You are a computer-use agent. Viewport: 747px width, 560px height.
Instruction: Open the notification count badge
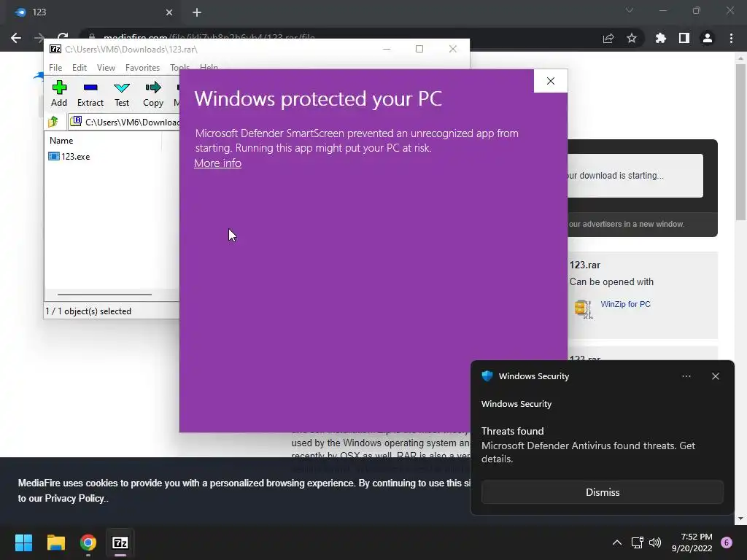[727, 542]
